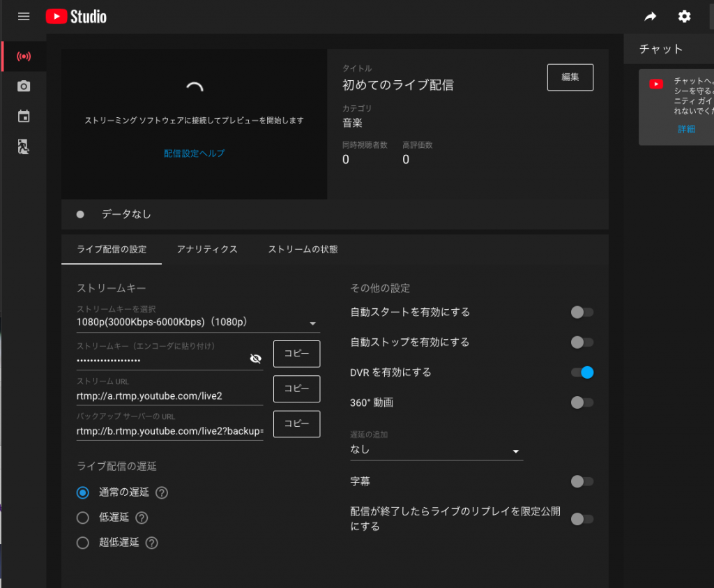Click the その他の設定 section heading
Image resolution: width=714 pixels, height=588 pixels.
tap(380, 288)
